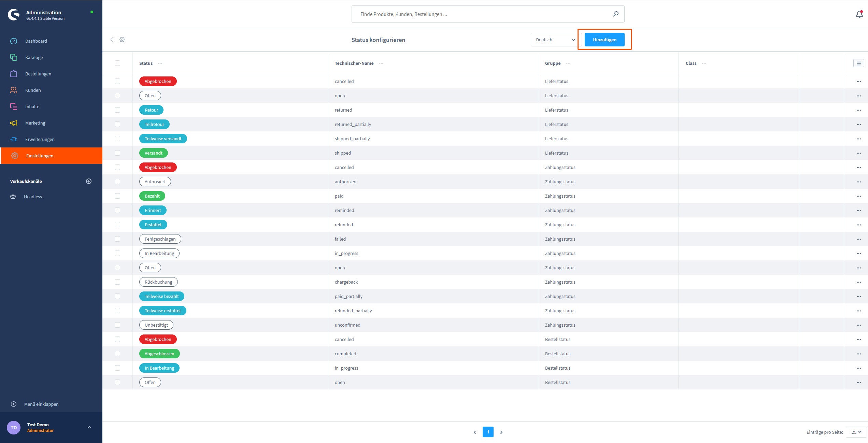Click the Inhalte layout icon
Viewport: 868px width, 443px height.
[x=14, y=106]
